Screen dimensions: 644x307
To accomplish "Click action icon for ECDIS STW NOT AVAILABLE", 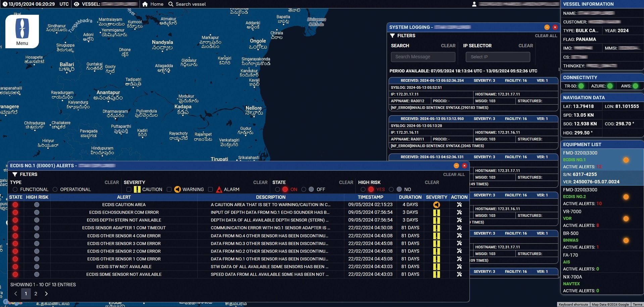I will pyautogui.click(x=459, y=266).
